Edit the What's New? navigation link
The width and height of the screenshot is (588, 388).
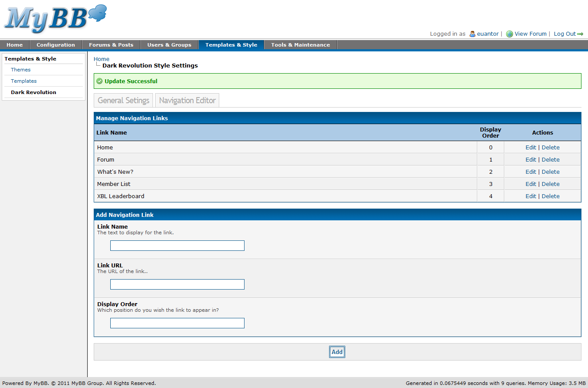coord(530,172)
